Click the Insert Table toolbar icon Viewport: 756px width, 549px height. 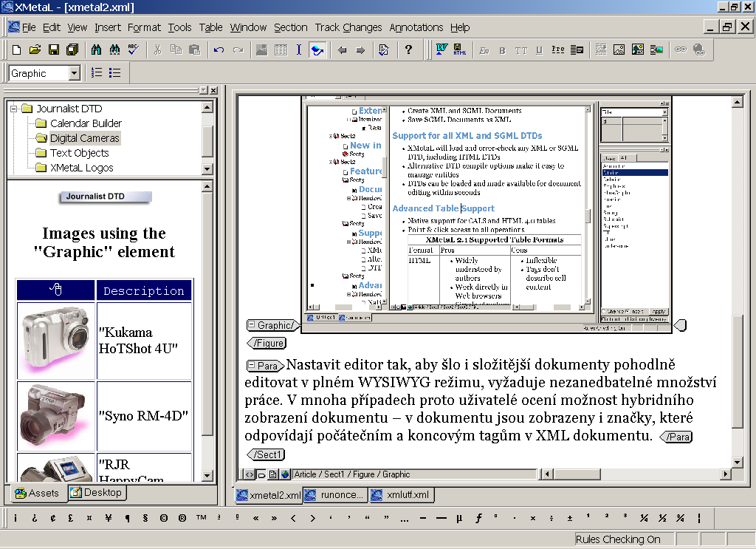(x=281, y=50)
